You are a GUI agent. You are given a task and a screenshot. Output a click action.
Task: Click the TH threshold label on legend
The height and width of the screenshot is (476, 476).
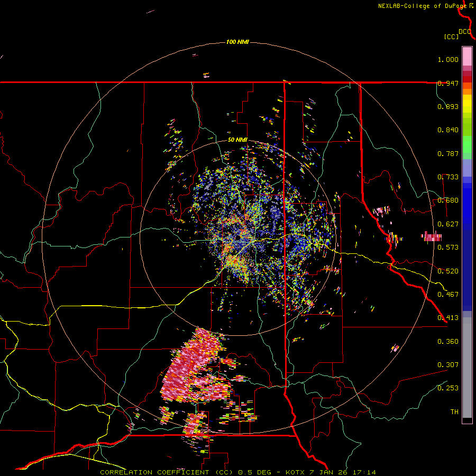[x=454, y=412]
